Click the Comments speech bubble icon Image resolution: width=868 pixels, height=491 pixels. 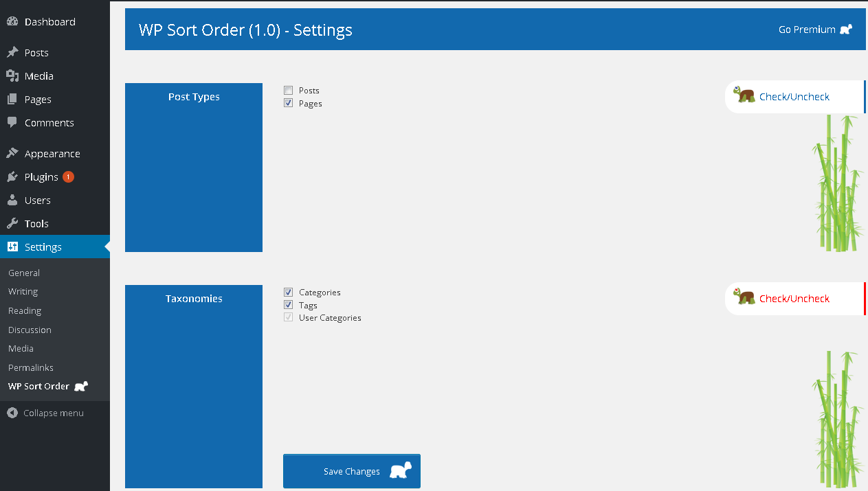click(12, 122)
